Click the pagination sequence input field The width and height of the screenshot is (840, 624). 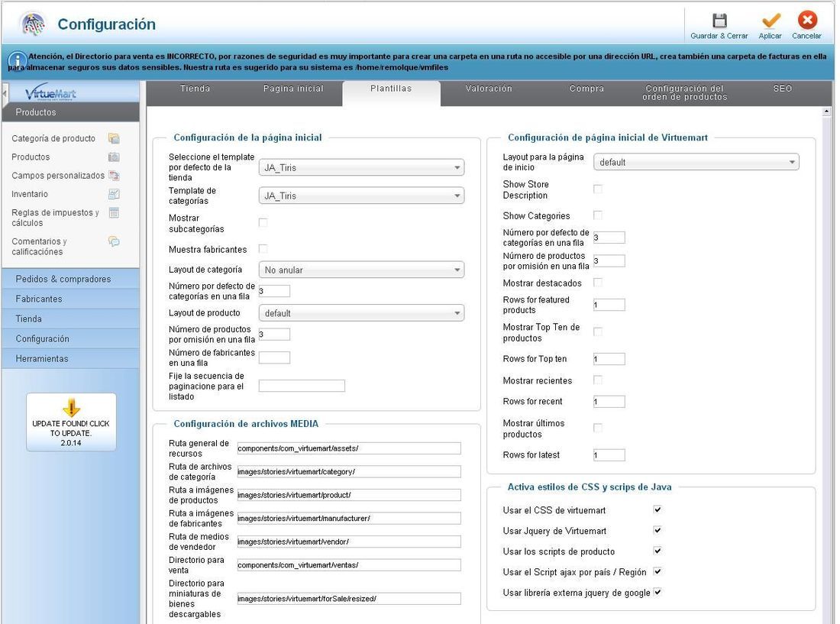pyautogui.click(x=302, y=386)
